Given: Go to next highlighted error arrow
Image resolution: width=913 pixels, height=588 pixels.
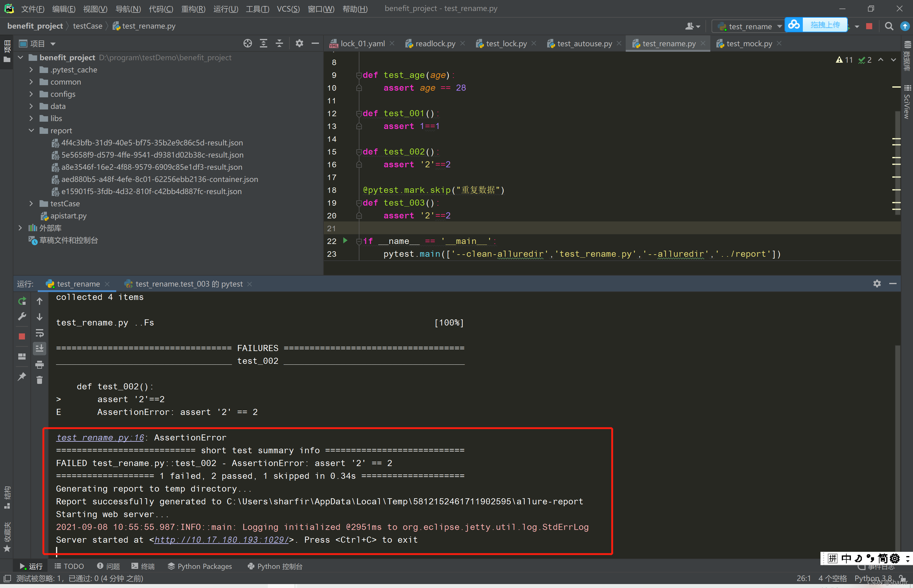Looking at the screenshot, I should coord(894,60).
